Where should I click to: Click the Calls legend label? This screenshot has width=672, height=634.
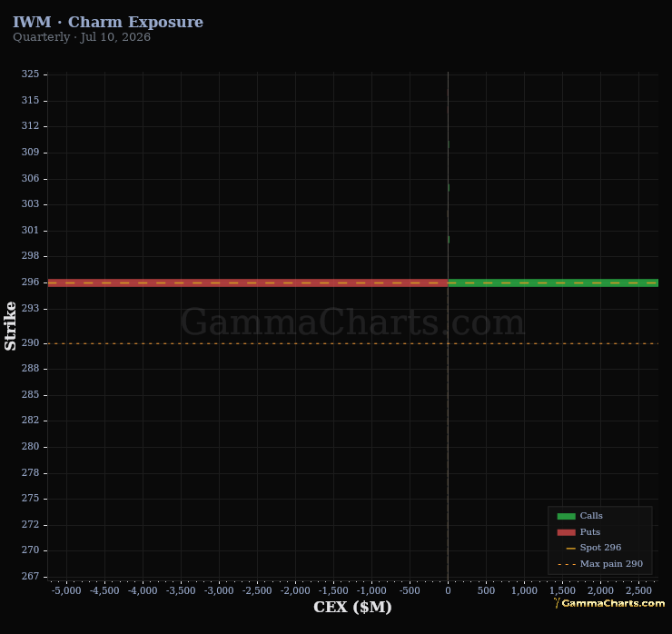click(x=591, y=516)
